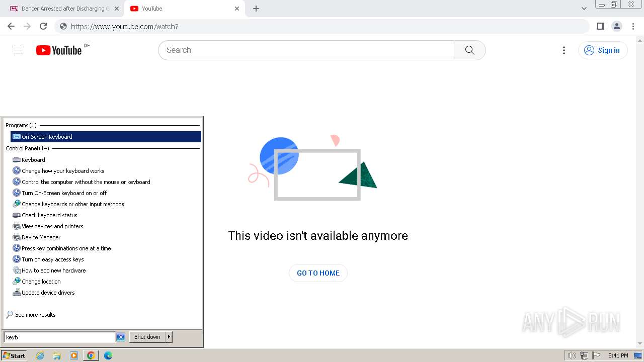Go back in Chrome

[11, 26]
